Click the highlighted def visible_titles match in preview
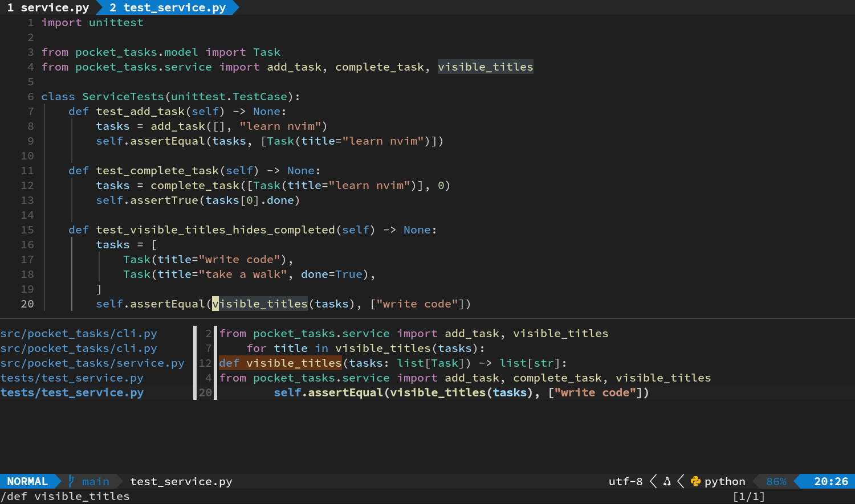 click(x=280, y=363)
